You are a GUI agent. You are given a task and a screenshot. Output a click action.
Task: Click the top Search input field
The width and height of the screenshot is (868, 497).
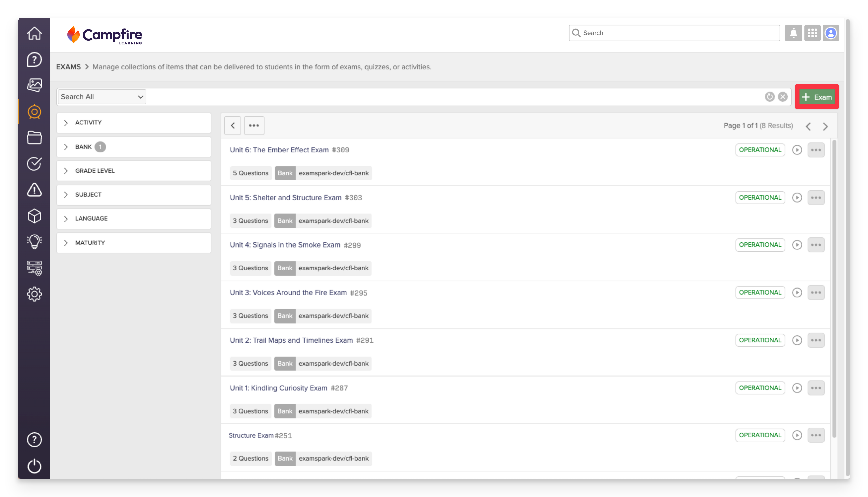click(674, 33)
